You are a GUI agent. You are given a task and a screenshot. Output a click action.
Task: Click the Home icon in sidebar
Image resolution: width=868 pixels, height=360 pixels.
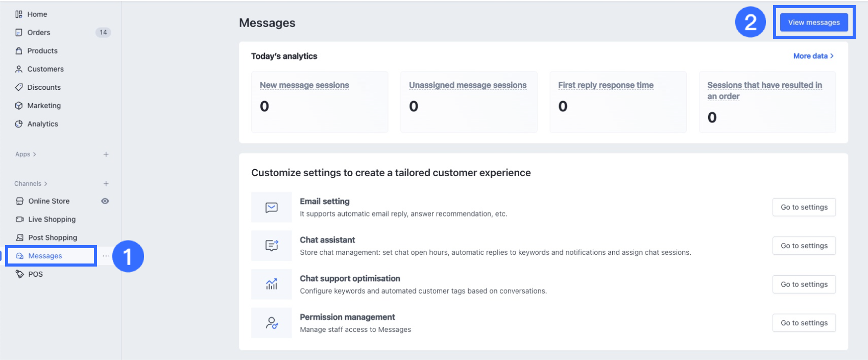[19, 14]
